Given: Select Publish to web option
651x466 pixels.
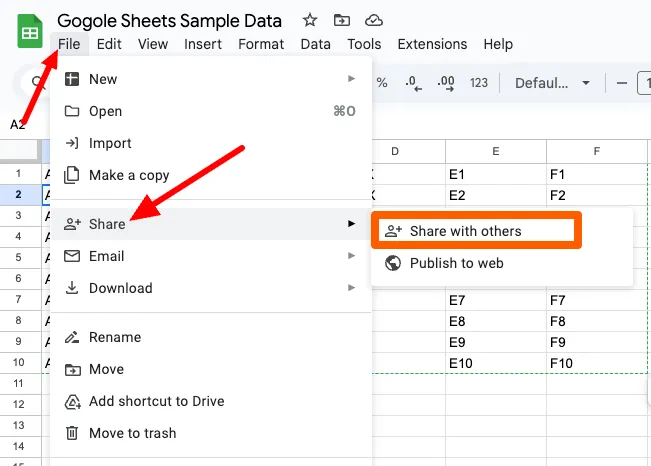Looking at the screenshot, I should [456, 263].
